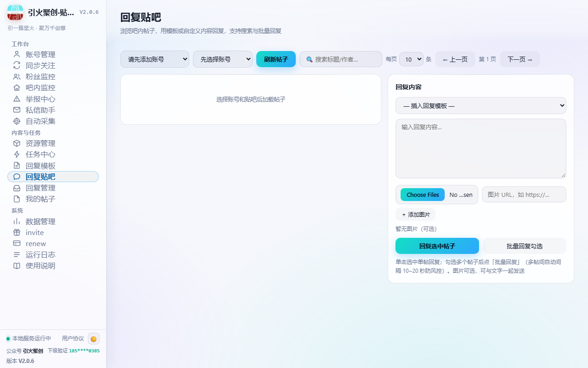Click the 自动采集 target icon
Screen dimensions: 588x368
(17, 121)
